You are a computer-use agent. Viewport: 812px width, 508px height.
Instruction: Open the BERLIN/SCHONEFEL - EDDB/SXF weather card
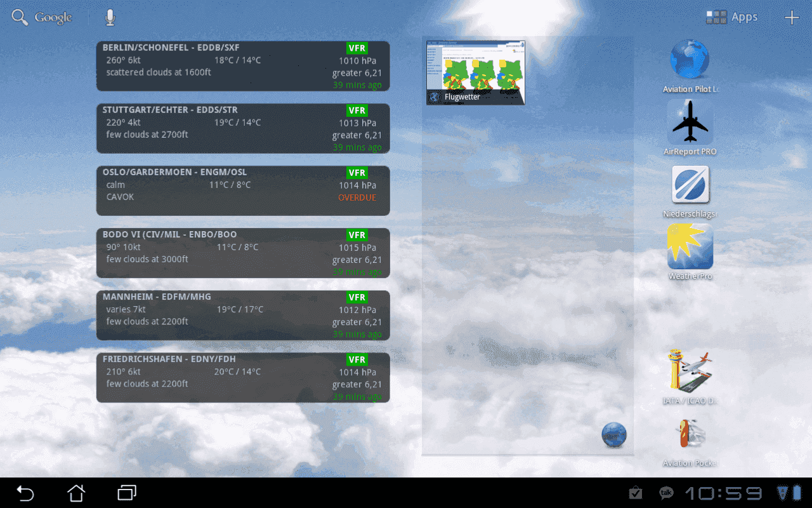coord(243,66)
